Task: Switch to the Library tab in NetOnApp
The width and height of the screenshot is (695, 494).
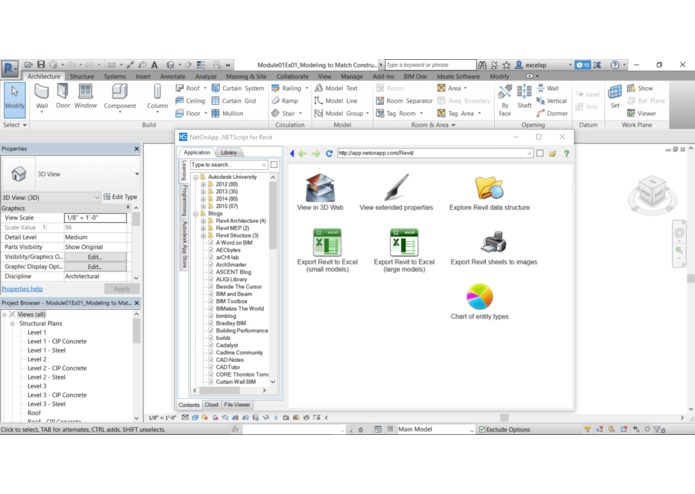Action: point(228,152)
